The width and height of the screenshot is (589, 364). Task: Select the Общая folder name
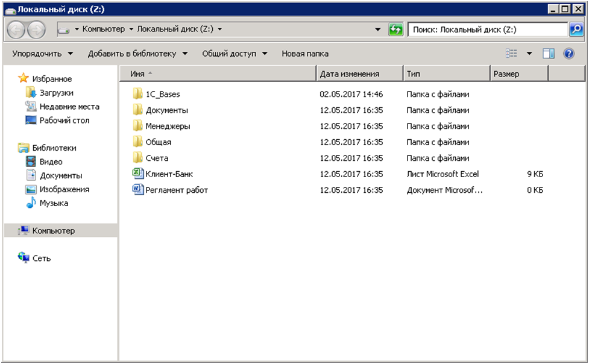click(158, 142)
